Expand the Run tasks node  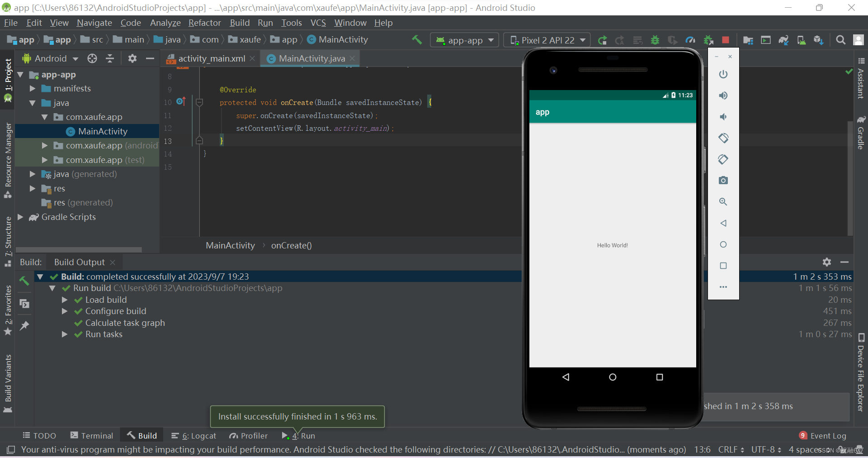pyautogui.click(x=65, y=334)
